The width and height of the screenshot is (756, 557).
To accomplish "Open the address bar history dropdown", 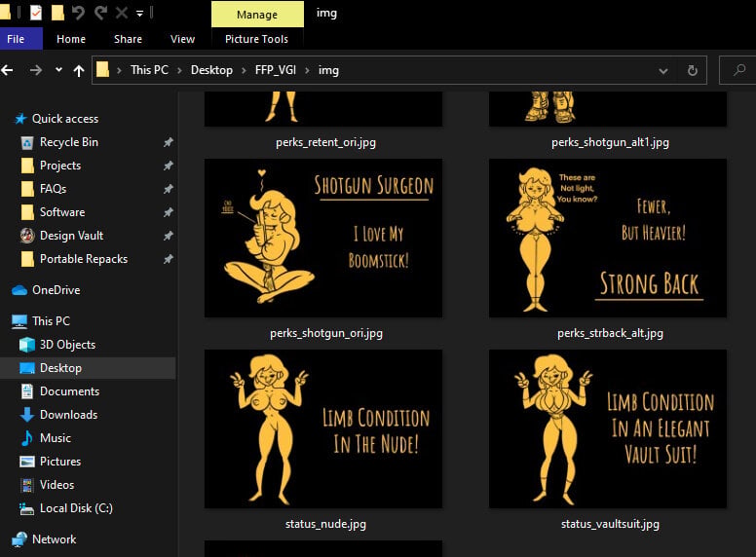I will point(663,71).
